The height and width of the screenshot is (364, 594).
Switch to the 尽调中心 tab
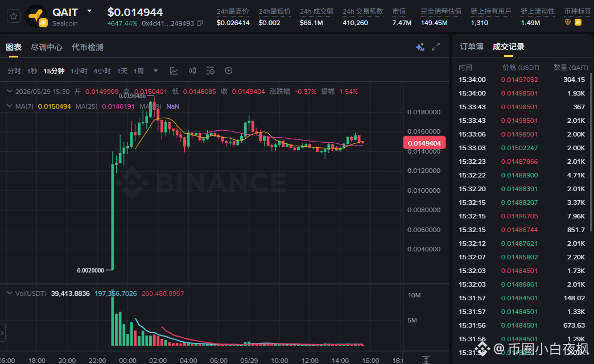[47, 47]
